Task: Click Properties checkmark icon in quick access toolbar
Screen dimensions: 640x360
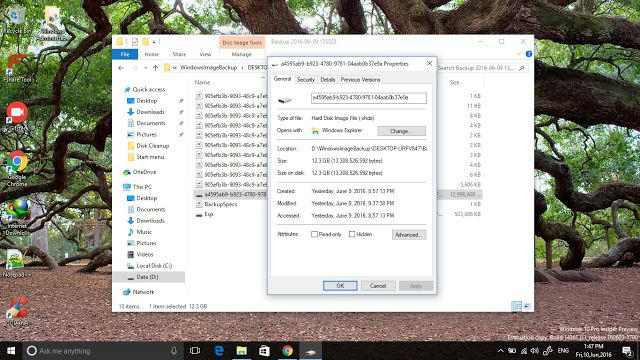Action: (x=135, y=42)
